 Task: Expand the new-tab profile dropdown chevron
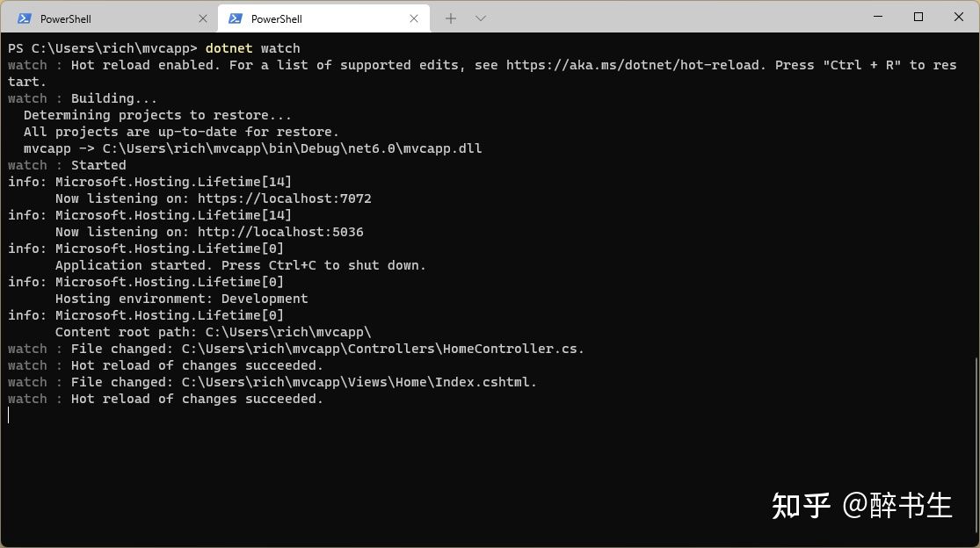tap(481, 18)
